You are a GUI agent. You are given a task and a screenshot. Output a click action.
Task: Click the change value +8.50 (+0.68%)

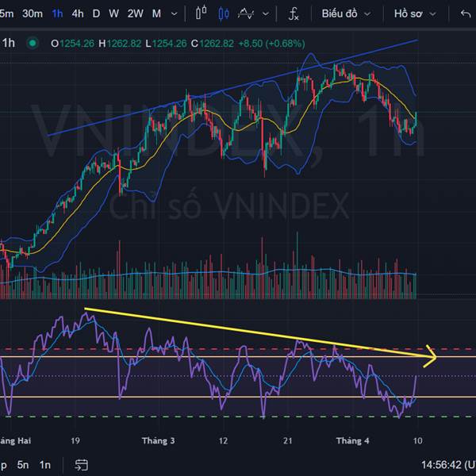click(x=271, y=44)
